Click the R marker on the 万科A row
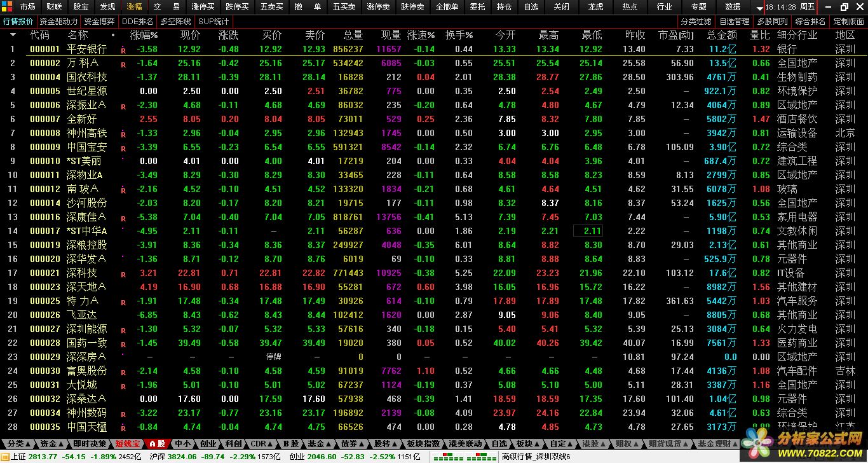 pos(123,64)
